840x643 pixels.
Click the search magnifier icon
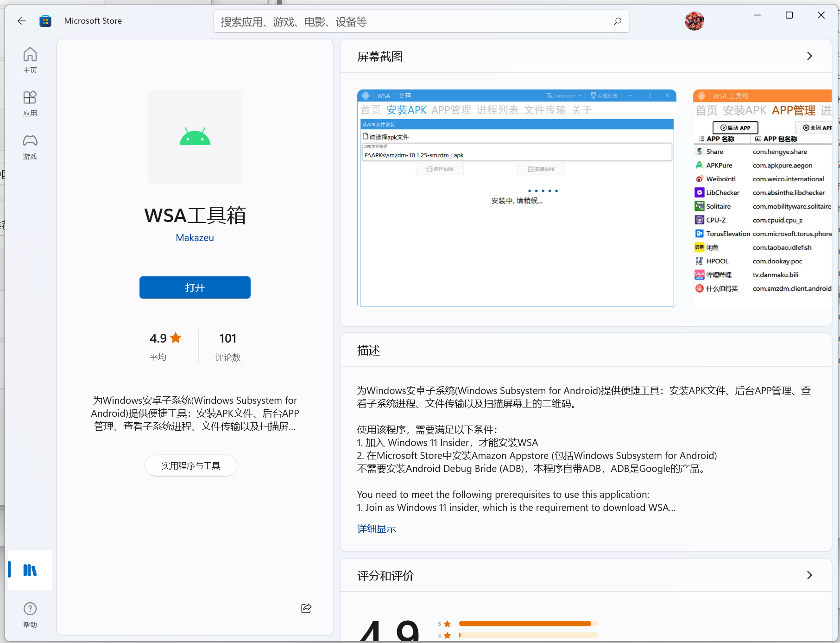tap(617, 21)
